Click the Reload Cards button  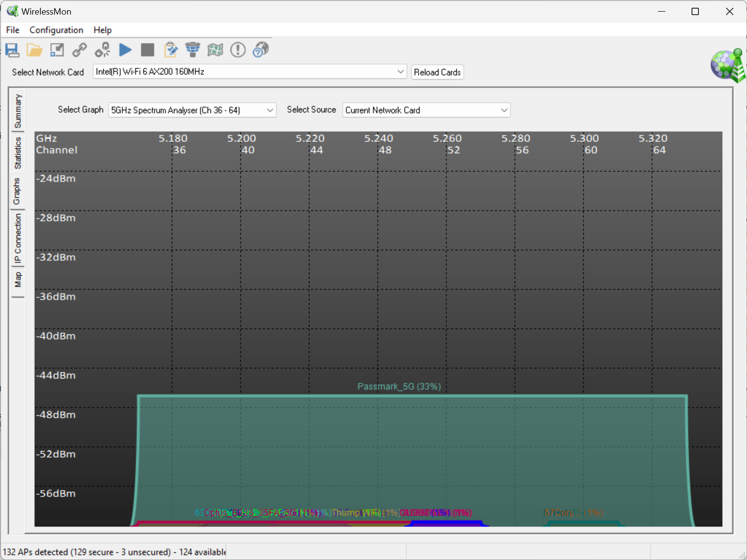click(x=437, y=72)
